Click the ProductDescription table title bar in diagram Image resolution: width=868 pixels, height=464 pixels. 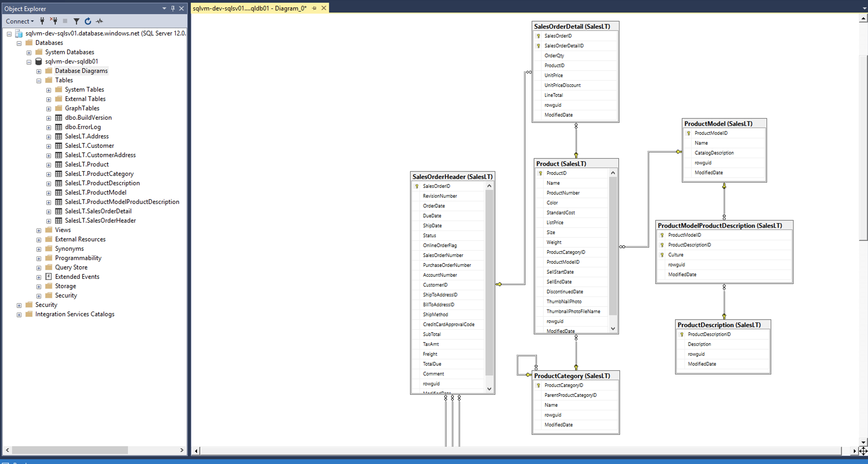coord(719,325)
